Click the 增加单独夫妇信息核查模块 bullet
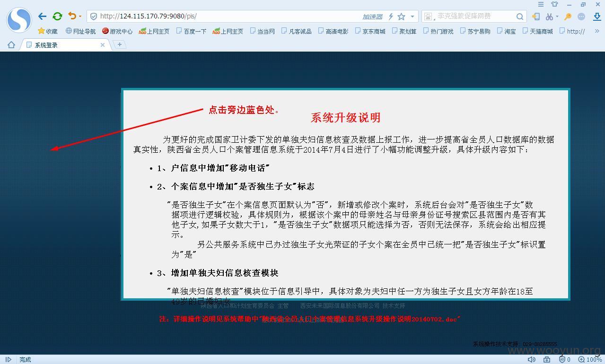Screen dimensions: 605x364 [218, 273]
